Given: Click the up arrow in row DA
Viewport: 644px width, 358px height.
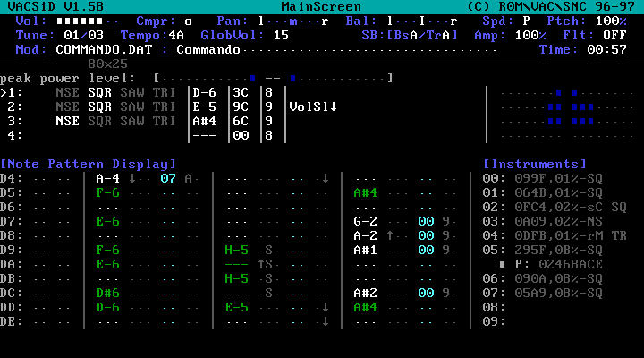Looking at the screenshot, I should tap(261, 264).
